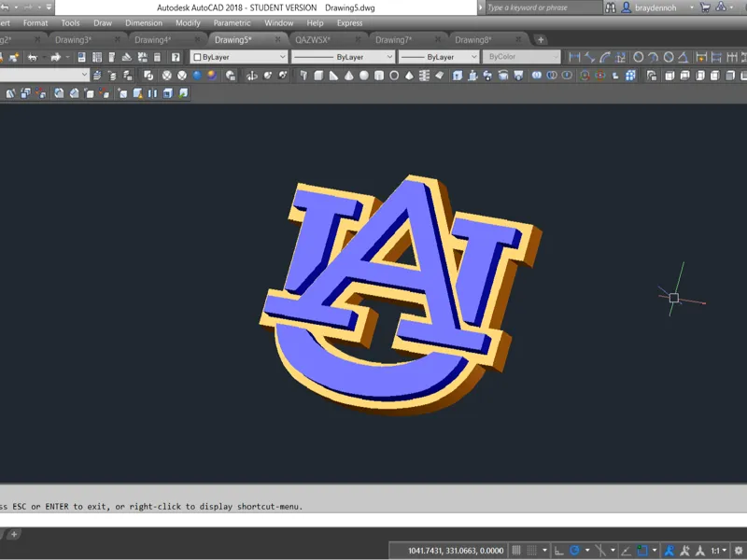This screenshot has width=747, height=560.
Task: Select the Intersect solid tool
Action: click(x=567, y=76)
